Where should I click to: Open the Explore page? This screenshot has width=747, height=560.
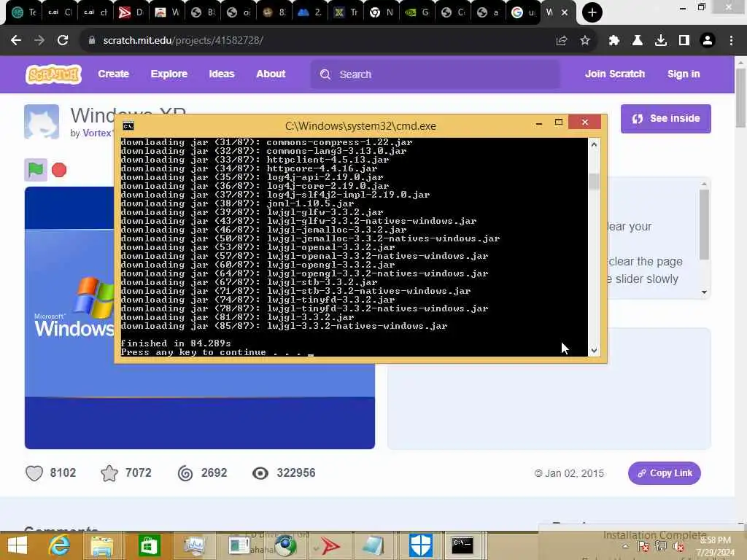pyautogui.click(x=169, y=74)
